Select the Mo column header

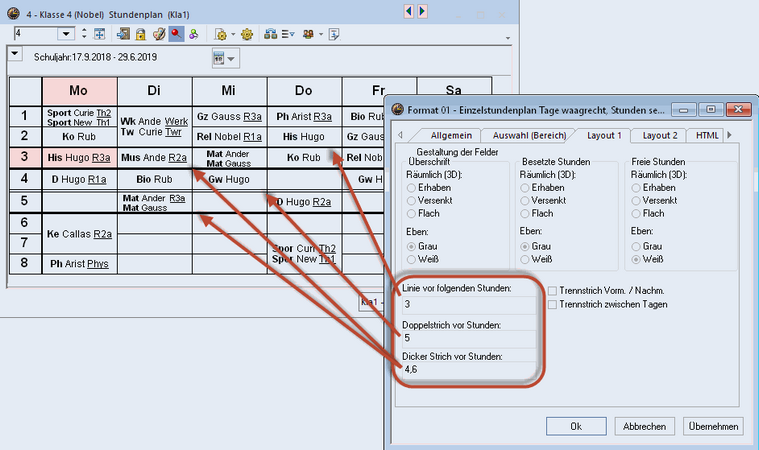[79, 91]
